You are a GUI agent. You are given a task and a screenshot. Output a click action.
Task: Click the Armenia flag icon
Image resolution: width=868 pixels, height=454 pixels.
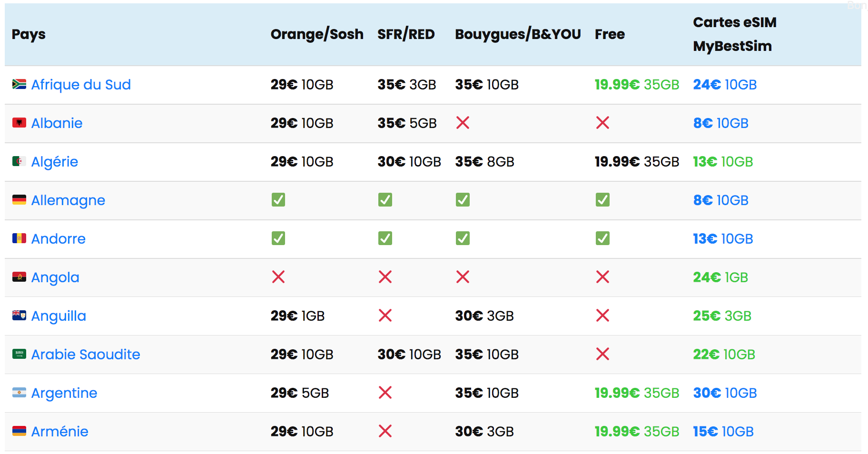19,431
